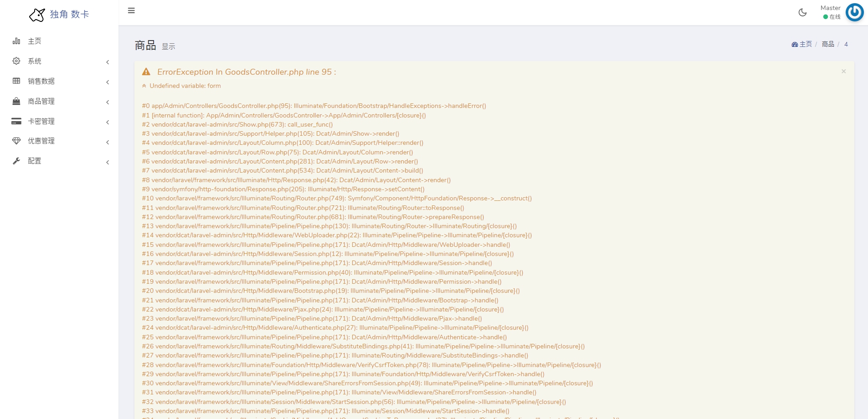Expand the 卡密管理 submenu
Screen dimensions: 868x419
108,123
